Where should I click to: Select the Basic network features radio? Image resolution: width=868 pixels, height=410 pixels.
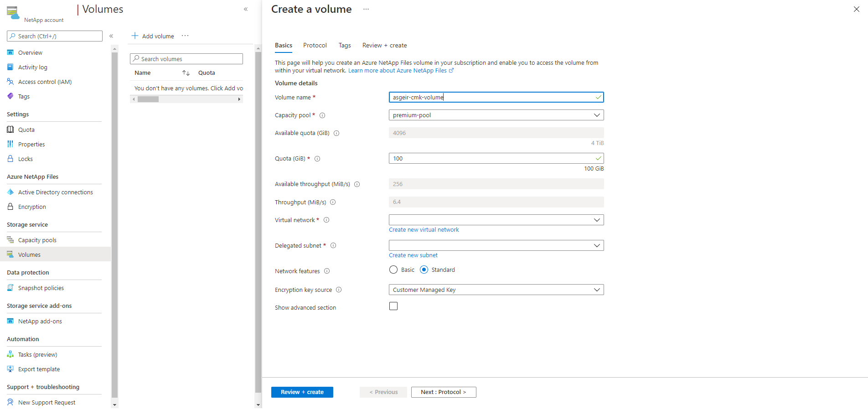point(393,270)
